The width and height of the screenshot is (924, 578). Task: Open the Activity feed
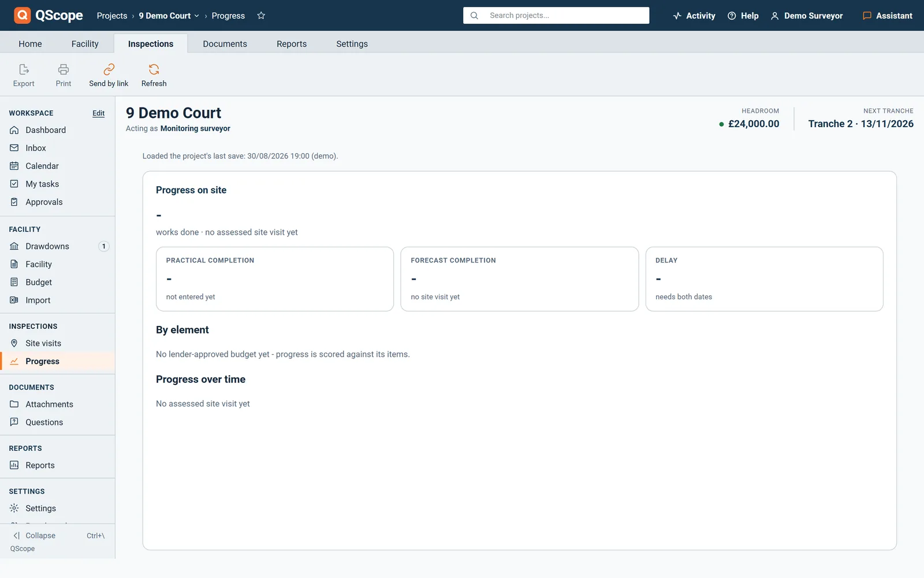click(x=694, y=16)
